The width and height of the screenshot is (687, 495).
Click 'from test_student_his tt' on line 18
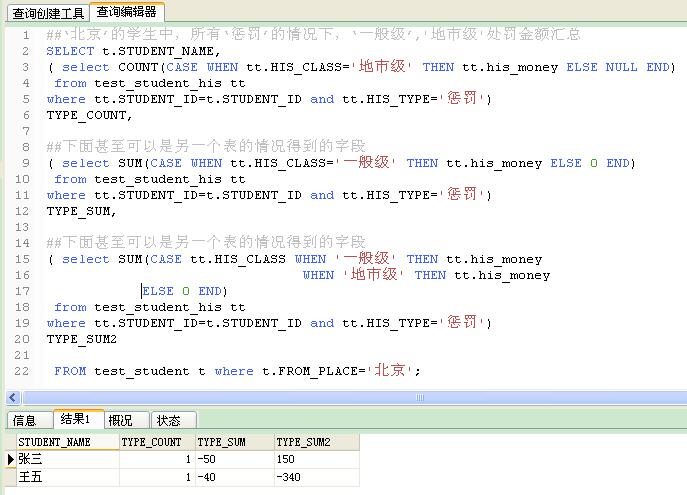pyautogui.click(x=150, y=307)
